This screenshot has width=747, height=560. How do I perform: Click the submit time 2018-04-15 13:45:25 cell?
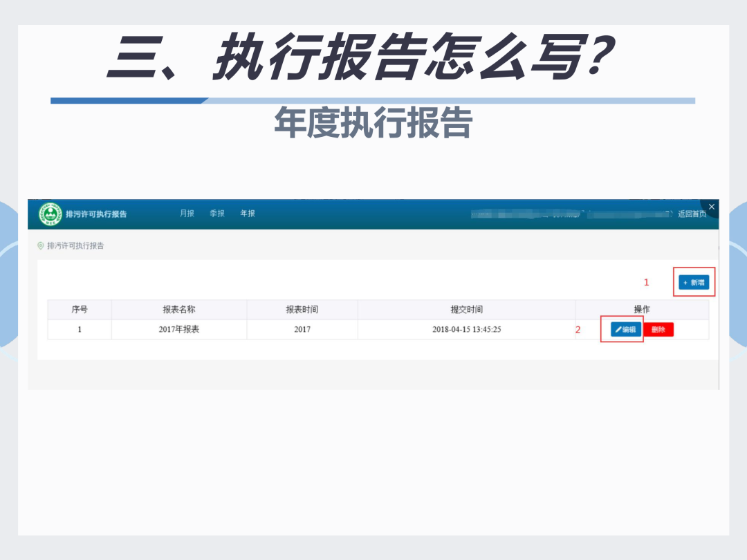point(467,330)
